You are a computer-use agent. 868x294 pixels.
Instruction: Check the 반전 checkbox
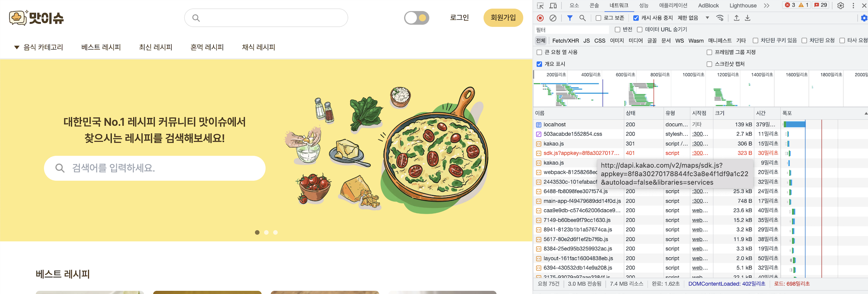(x=617, y=29)
